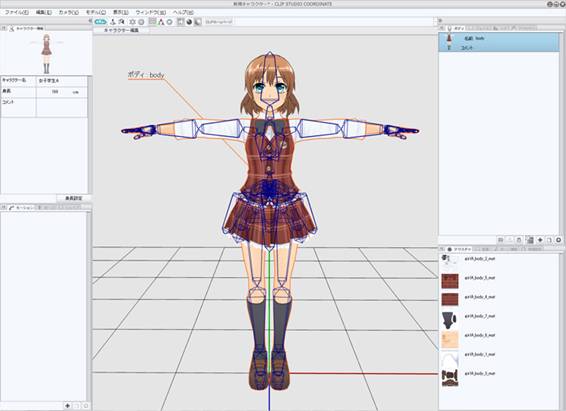
Task: Click the skin-colored material thumbnail
Action: 450,339
